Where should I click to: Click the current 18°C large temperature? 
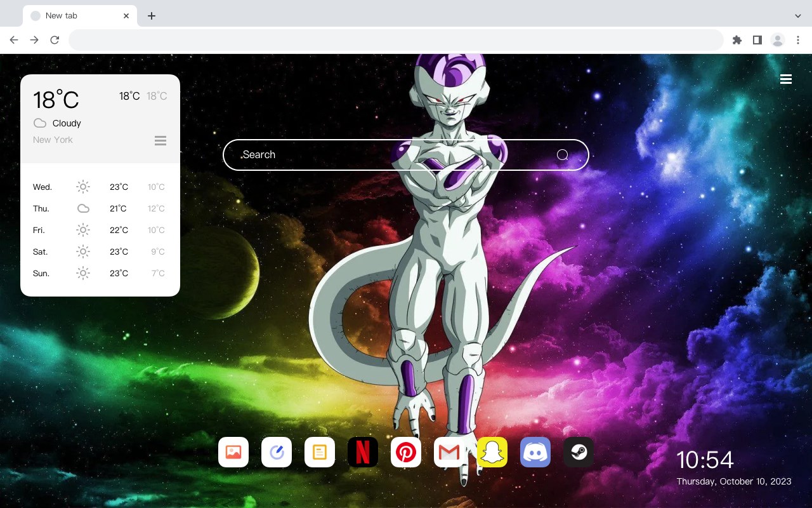click(56, 99)
